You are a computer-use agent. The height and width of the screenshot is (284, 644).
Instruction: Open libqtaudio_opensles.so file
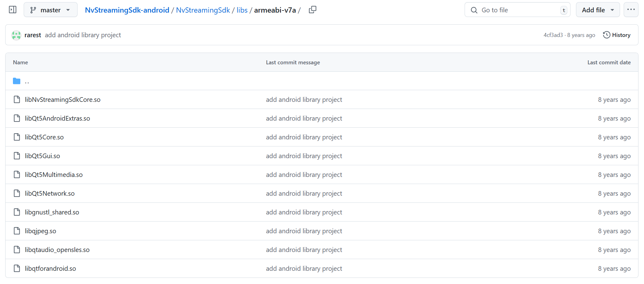click(57, 250)
